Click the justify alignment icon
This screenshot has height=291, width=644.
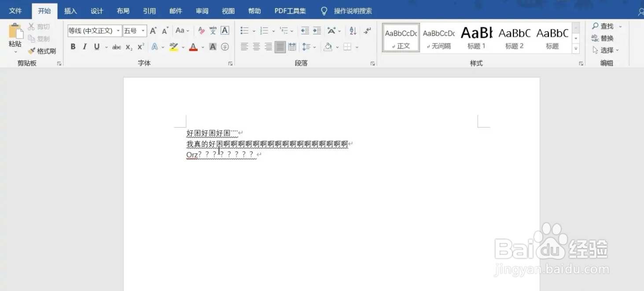[x=280, y=47]
